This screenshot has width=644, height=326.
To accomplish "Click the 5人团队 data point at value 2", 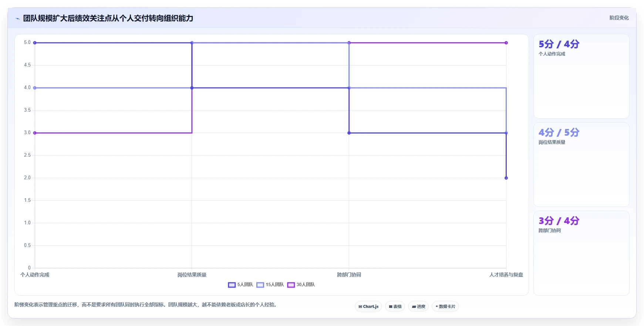I will pos(506,178).
